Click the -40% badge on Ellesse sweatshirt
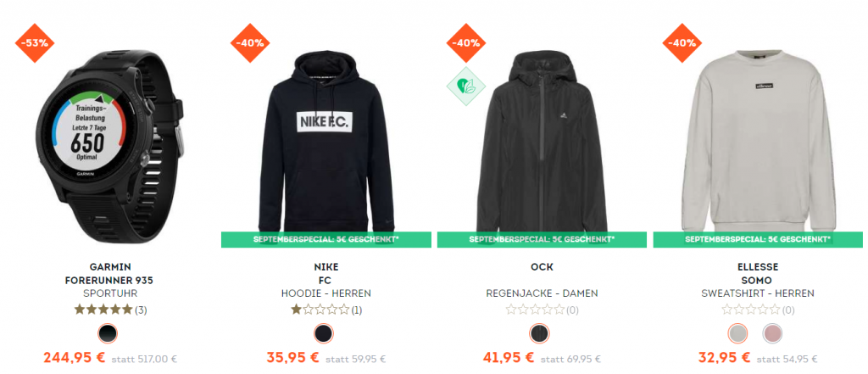Screen dimensions: 868x374 [682, 42]
